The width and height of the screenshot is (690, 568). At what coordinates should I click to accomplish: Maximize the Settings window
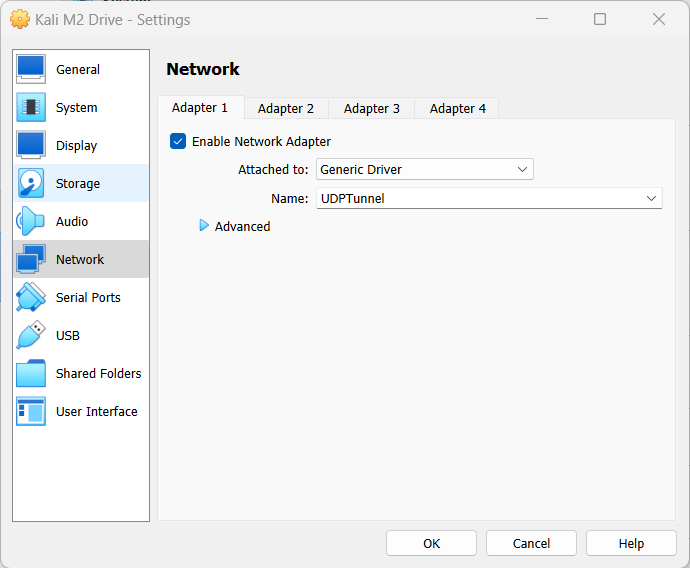click(x=600, y=19)
